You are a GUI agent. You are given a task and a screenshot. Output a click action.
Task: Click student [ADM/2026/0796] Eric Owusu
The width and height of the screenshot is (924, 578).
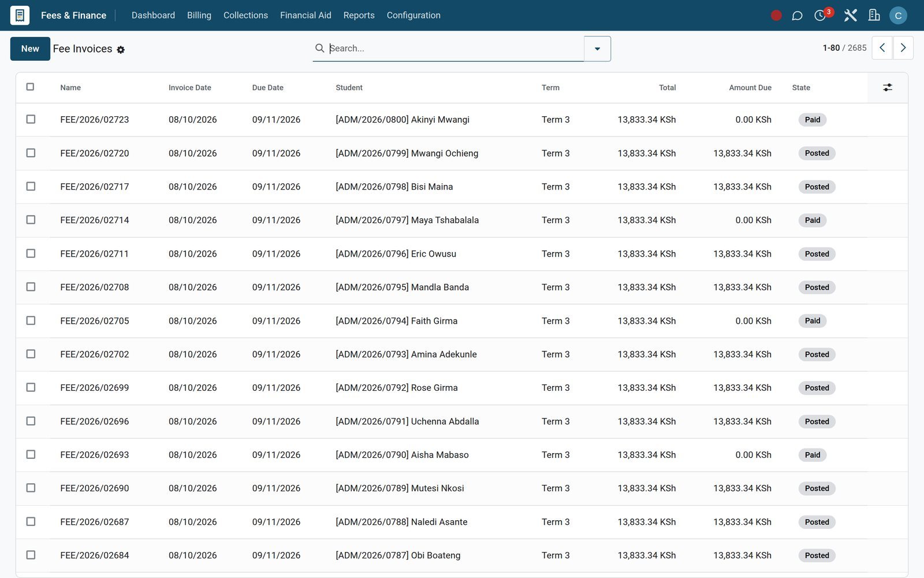[x=396, y=254]
